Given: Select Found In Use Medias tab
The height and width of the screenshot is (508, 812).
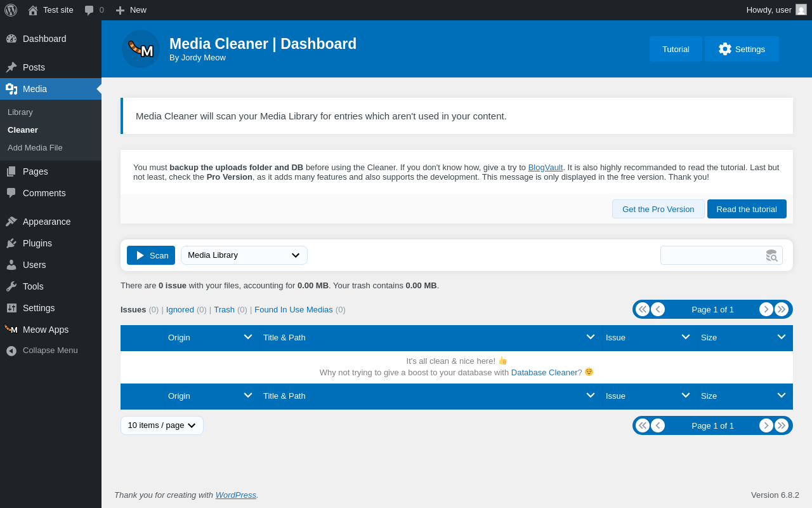Looking at the screenshot, I should (294, 309).
